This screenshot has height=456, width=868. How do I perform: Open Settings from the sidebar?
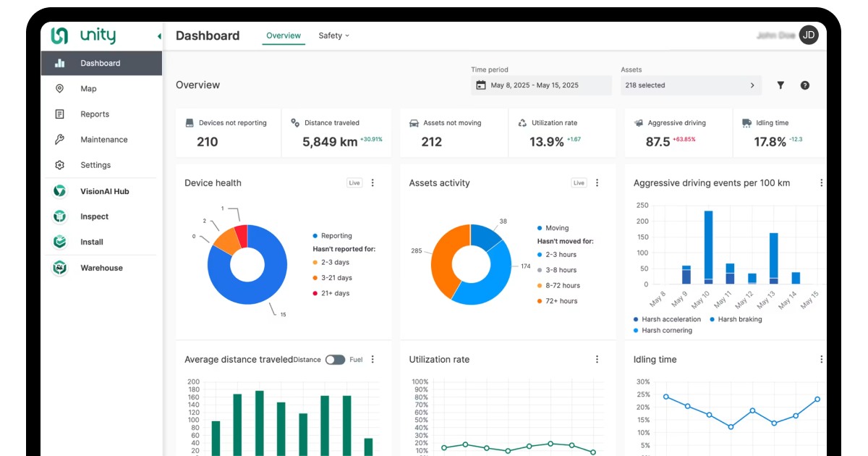pos(101,165)
